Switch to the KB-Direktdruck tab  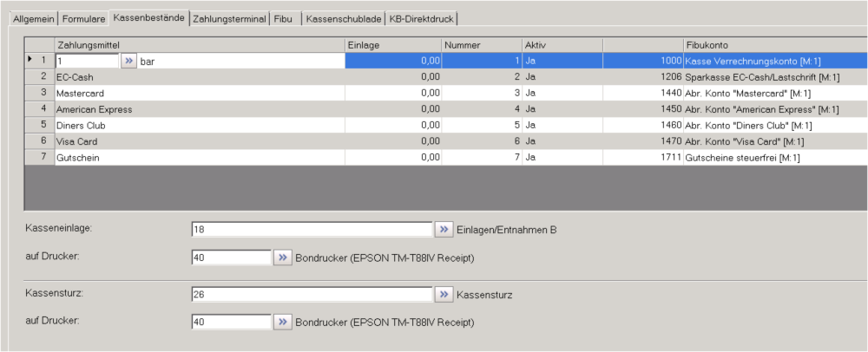421,18
